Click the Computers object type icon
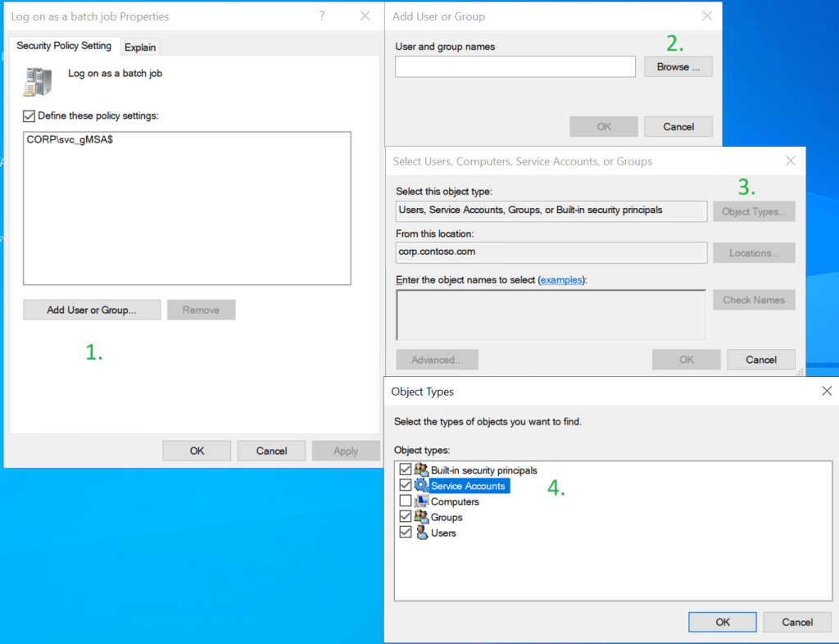Viewport: 839px width, 644px height. click(x=421, y=501)
